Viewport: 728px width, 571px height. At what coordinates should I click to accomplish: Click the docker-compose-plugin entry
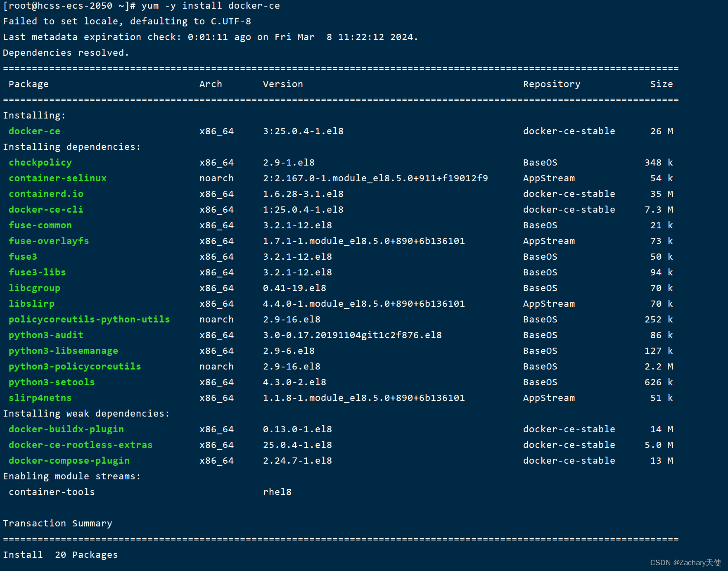(69, 460)
